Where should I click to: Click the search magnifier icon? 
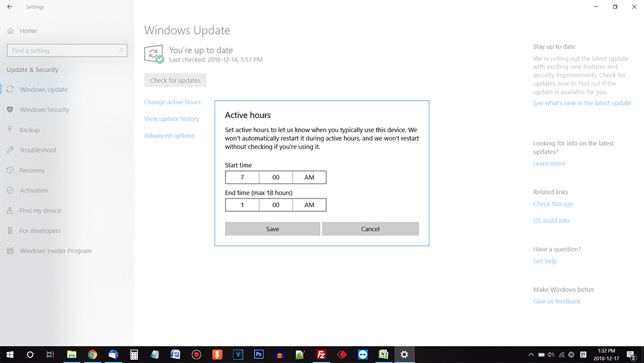coord(121,50)
